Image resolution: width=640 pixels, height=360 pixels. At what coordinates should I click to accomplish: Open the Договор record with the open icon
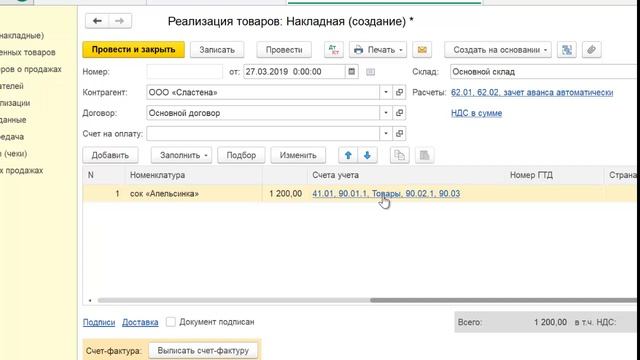coord(399,113)
